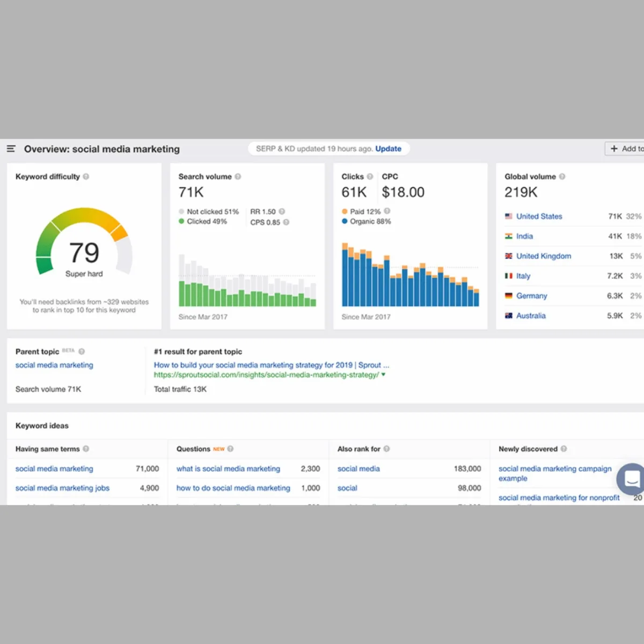Open United States country link
This screenshot has width=644, height=644.
539,216
